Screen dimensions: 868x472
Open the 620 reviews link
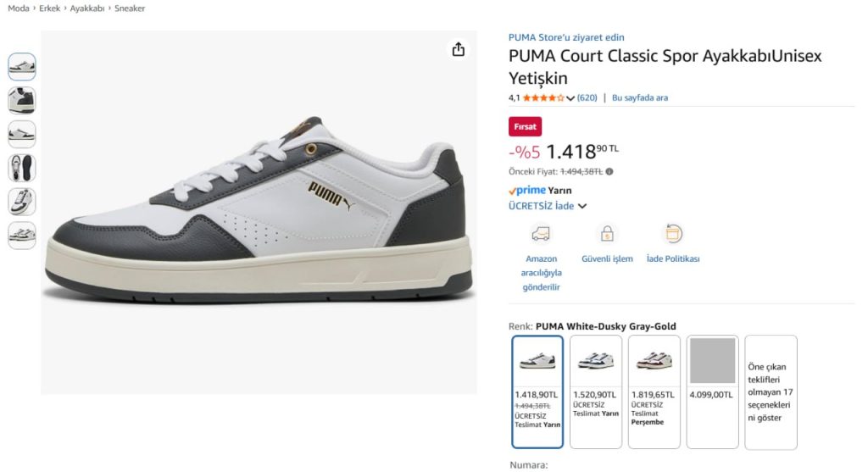click(587, 98)
